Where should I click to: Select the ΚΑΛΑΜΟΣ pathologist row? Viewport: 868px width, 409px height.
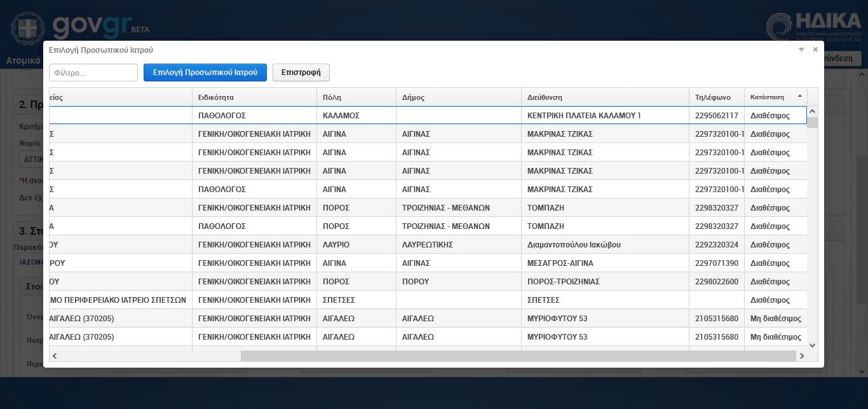[341, 116]
